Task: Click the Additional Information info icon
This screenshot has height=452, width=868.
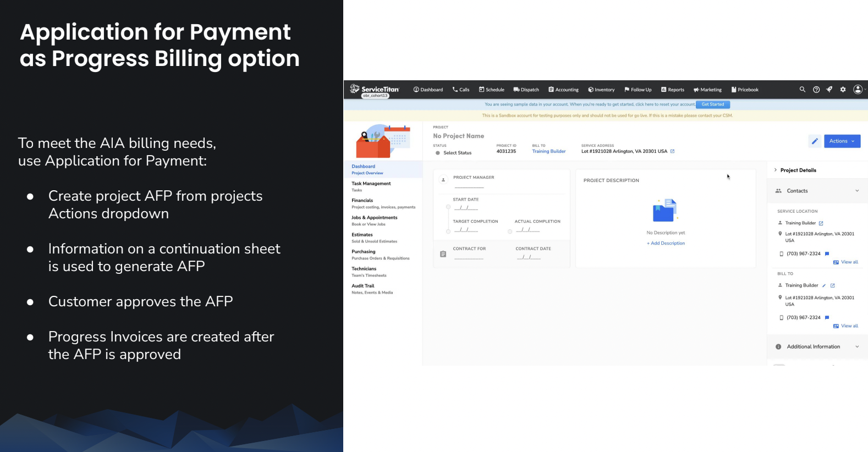Action: click(x=778, y=346)
